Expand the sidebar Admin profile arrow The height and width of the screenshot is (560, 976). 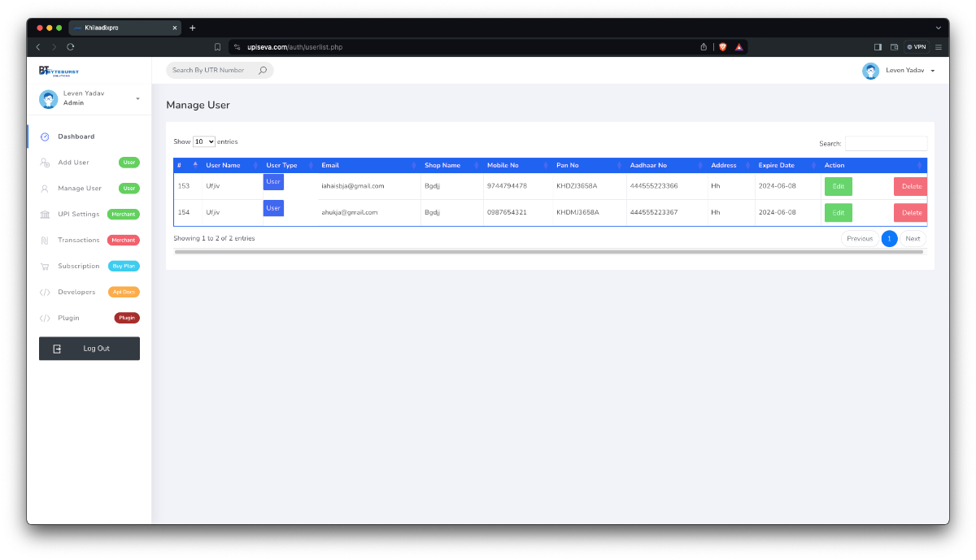pos(137,98)
